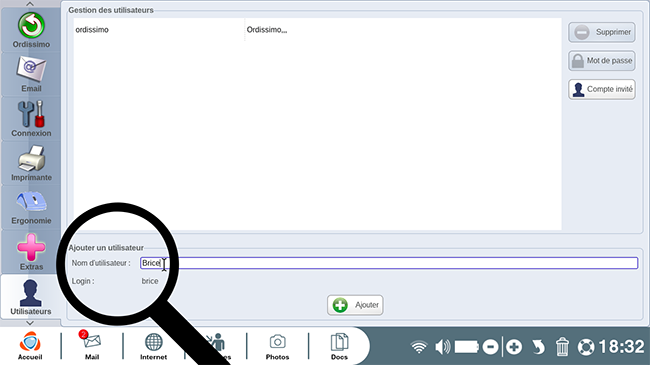The width and height of the screenshot is (650, 365).
Task: Select the Ergonomie mouse icon
Action: tap(31, 207)
